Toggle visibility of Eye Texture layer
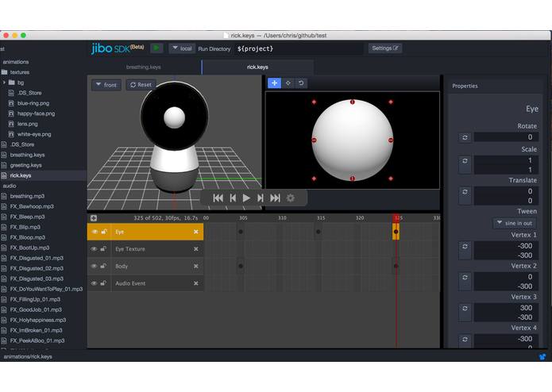This screenshot has width=552, height=392. [x=94, y=249]
